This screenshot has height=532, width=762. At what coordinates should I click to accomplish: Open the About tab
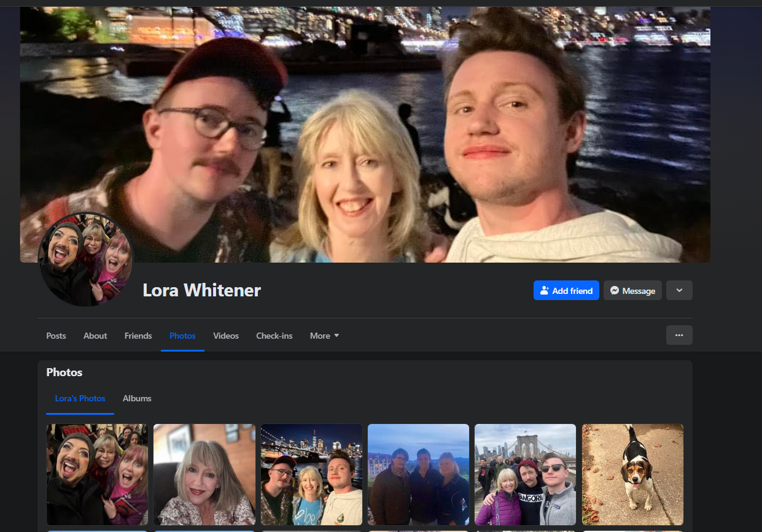coord(95,336)
